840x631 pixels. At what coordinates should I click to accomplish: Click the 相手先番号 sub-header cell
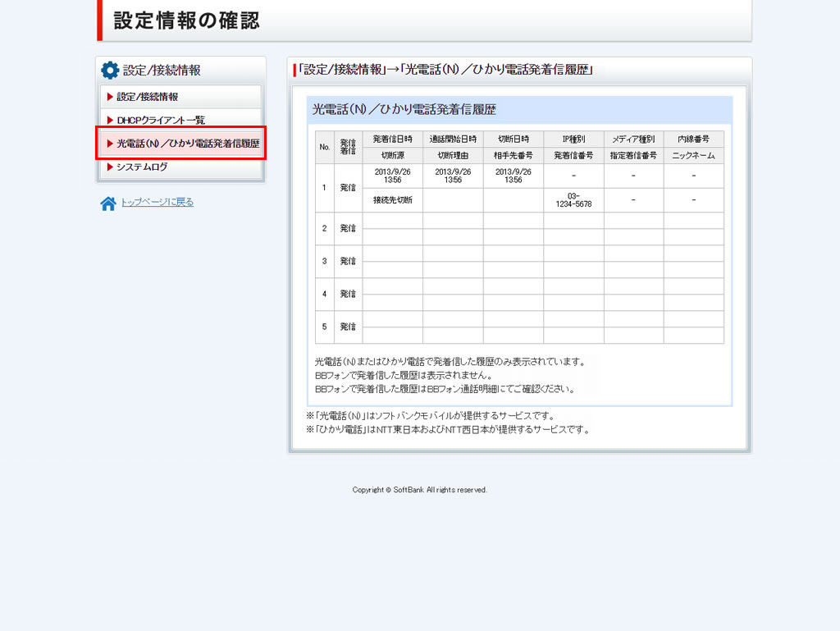(x=514, y=155)
